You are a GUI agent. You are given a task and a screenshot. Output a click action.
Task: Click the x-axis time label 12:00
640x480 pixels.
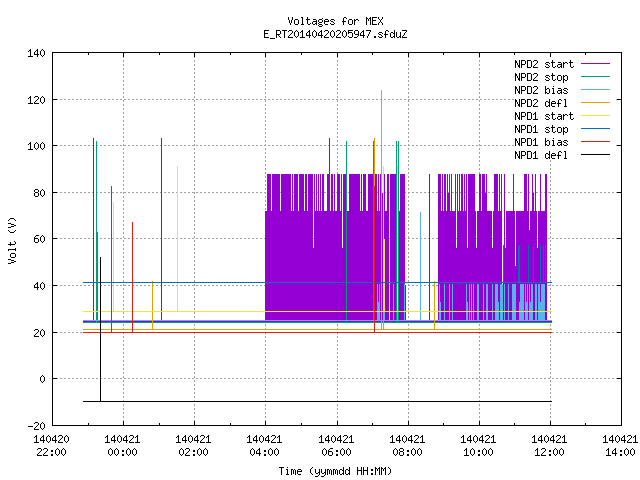tap(549, 452)
